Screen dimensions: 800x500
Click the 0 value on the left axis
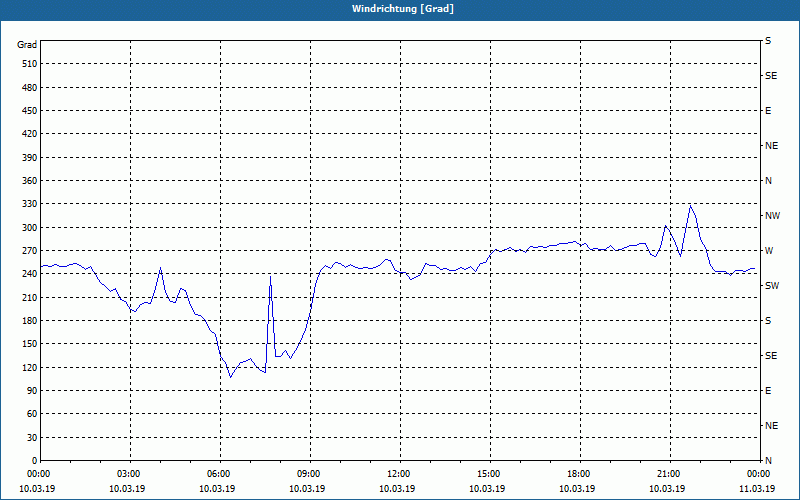point(35,460)
